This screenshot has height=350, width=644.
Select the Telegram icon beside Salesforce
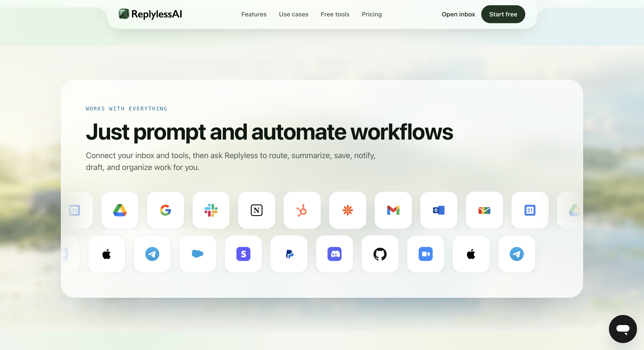point(152,254)
